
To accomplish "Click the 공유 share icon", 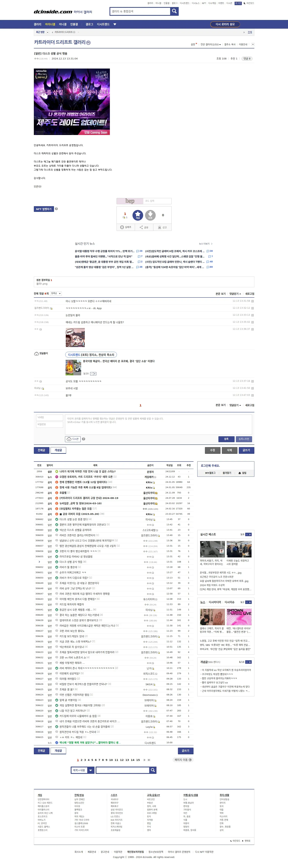I will click(x=144, y=227).
